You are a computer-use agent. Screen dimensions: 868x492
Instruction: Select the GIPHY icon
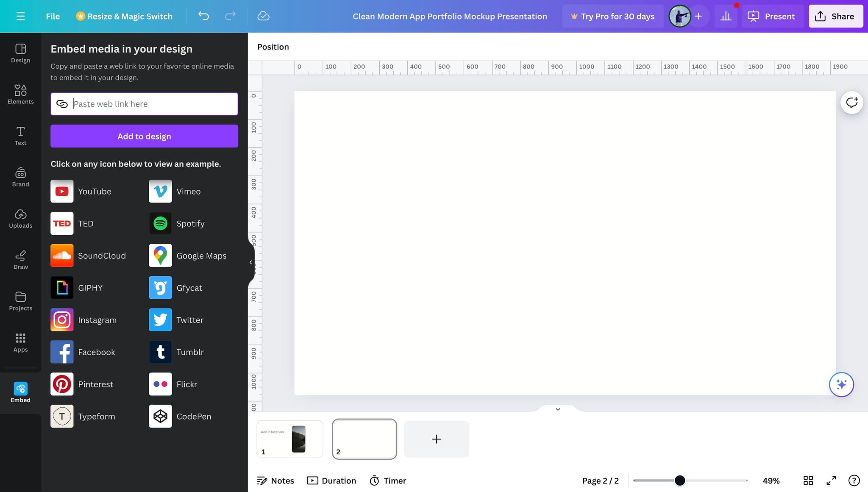62,288
